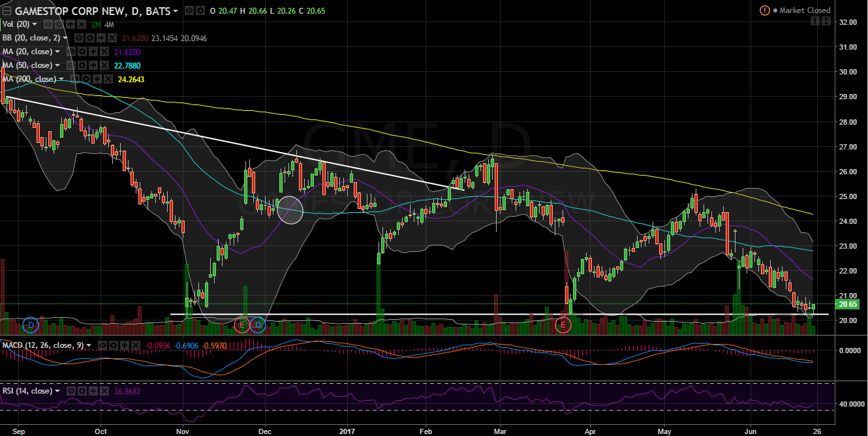868x436 pixels.
Task: Expand GAMESTOP CORP NEW title dropdown
Action: click(x=176, y=11)
